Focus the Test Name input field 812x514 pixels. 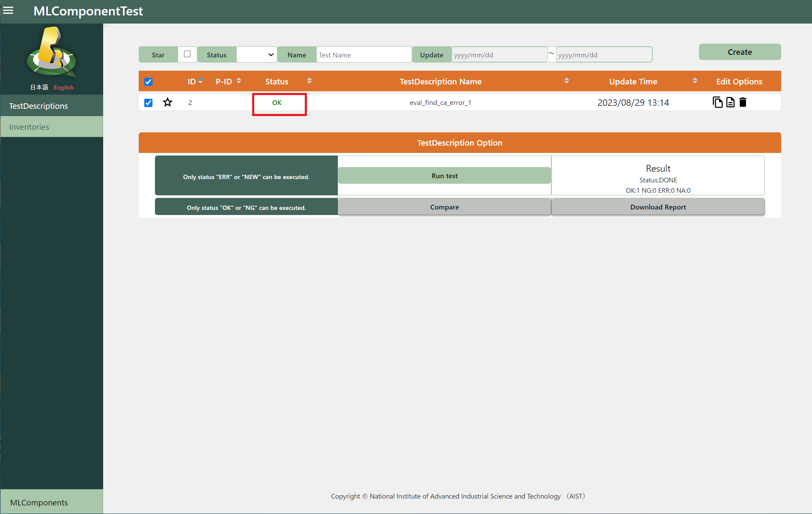click(x=363, y=55)
